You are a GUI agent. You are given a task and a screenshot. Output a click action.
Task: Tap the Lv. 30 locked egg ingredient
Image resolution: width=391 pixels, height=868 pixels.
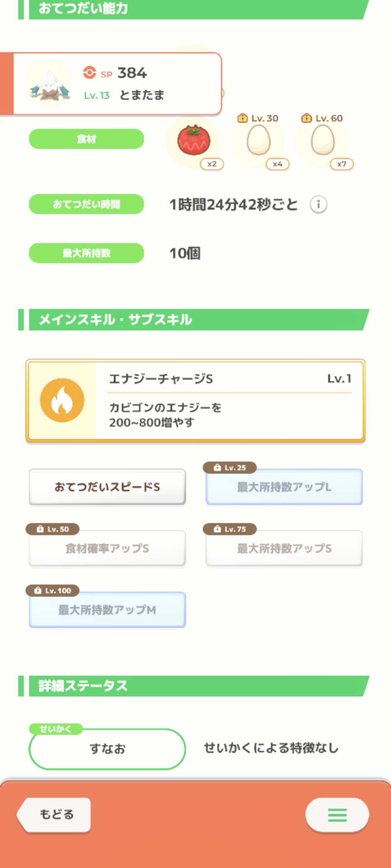pyautogui.click(x=258, y=141)
